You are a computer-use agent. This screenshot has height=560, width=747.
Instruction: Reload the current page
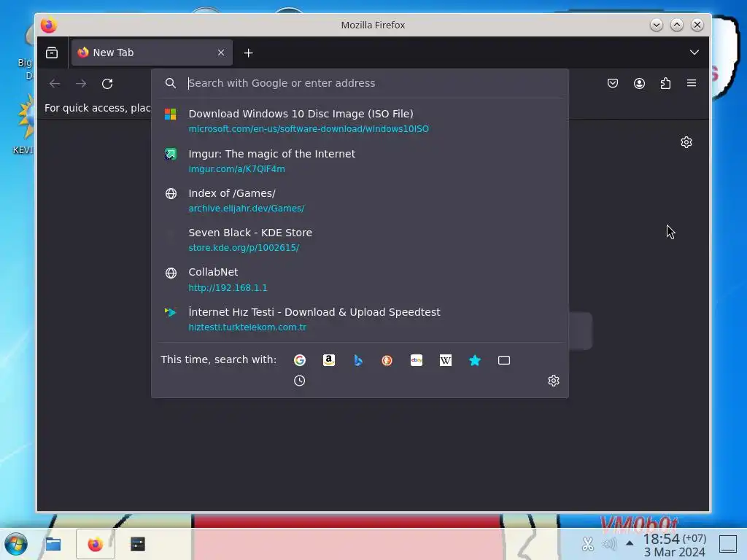click(107, 84)
